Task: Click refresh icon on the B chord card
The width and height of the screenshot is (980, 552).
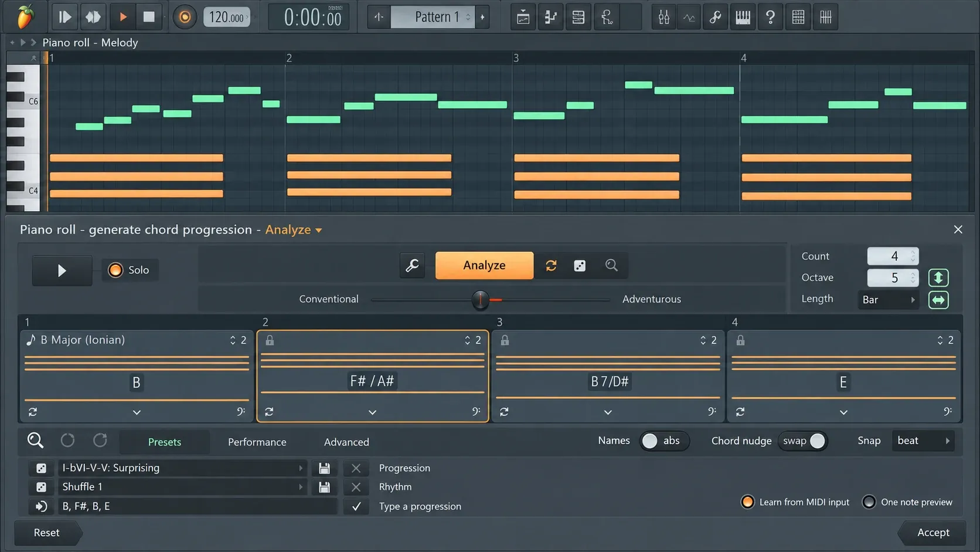Action: pos(33,412)
